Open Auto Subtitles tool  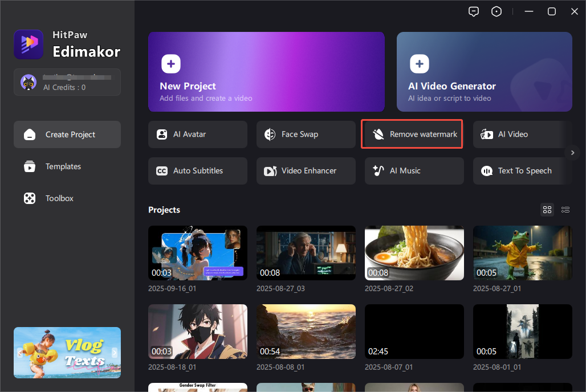pos(198,171)
